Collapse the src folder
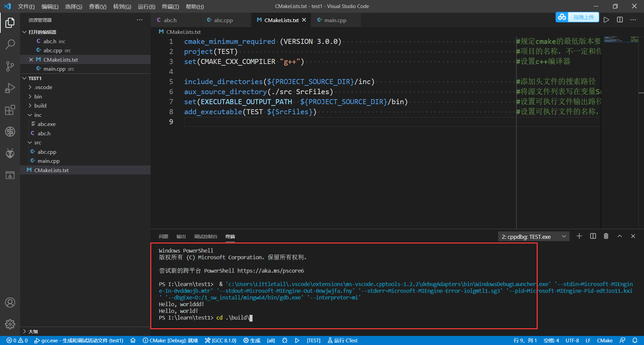 pyautogui.click(x=85, y=143)
